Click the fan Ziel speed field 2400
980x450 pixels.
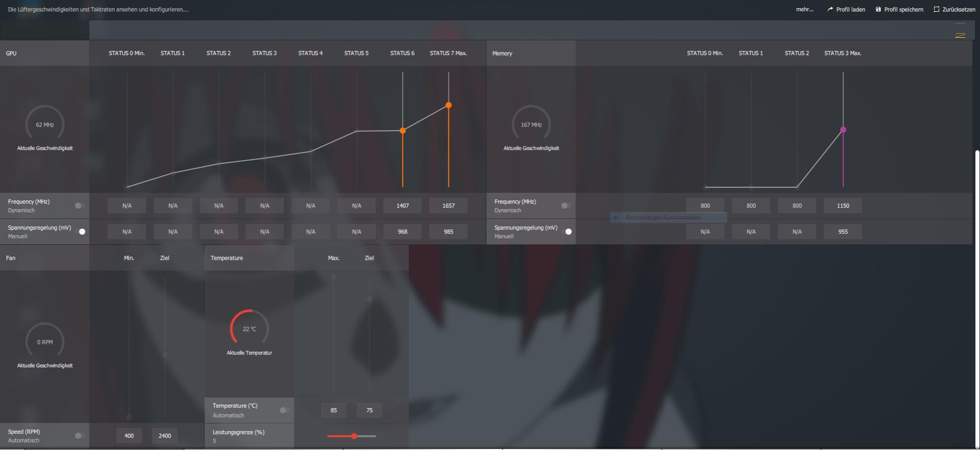[165, 436]
